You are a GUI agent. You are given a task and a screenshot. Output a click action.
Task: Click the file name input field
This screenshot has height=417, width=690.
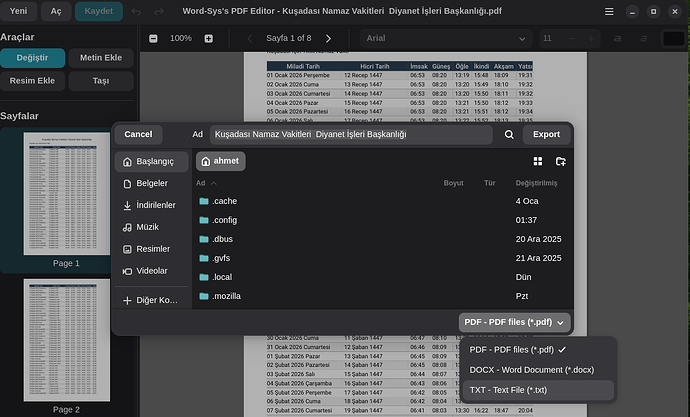coord(350,134)
